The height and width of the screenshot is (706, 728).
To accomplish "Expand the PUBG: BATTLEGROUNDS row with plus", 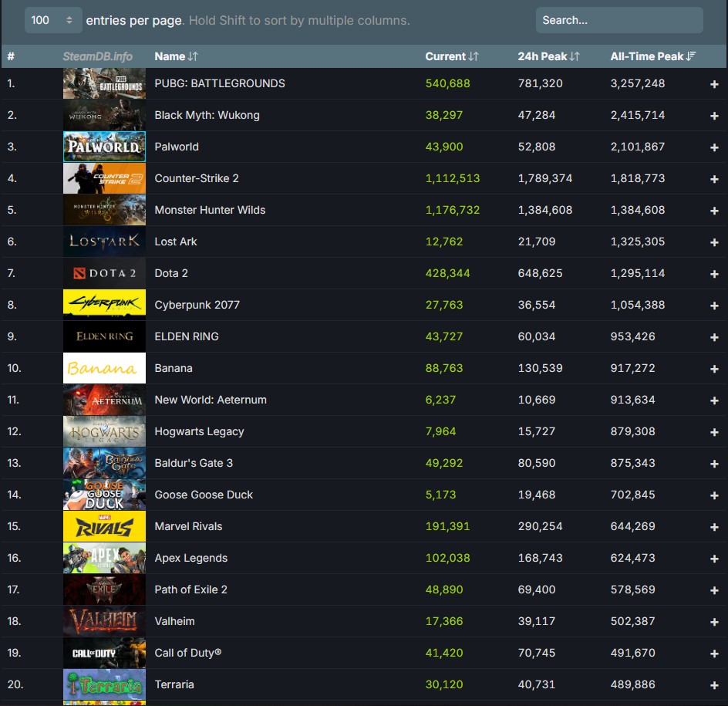I will pyautogui.click(x=714, y=84).
